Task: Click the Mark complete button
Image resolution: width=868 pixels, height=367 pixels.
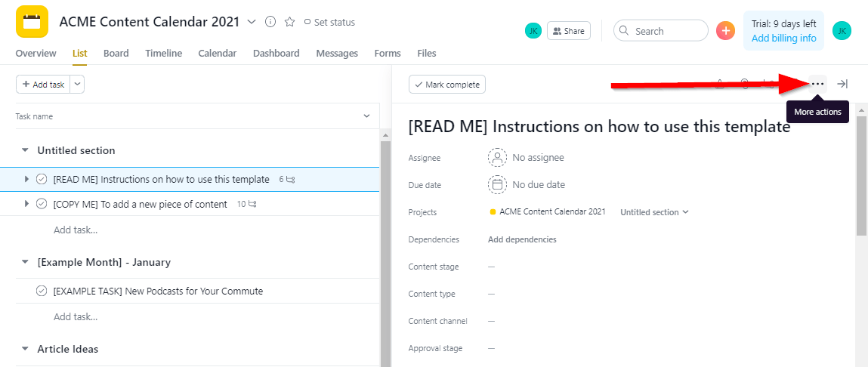Action: tap(447, 85)
